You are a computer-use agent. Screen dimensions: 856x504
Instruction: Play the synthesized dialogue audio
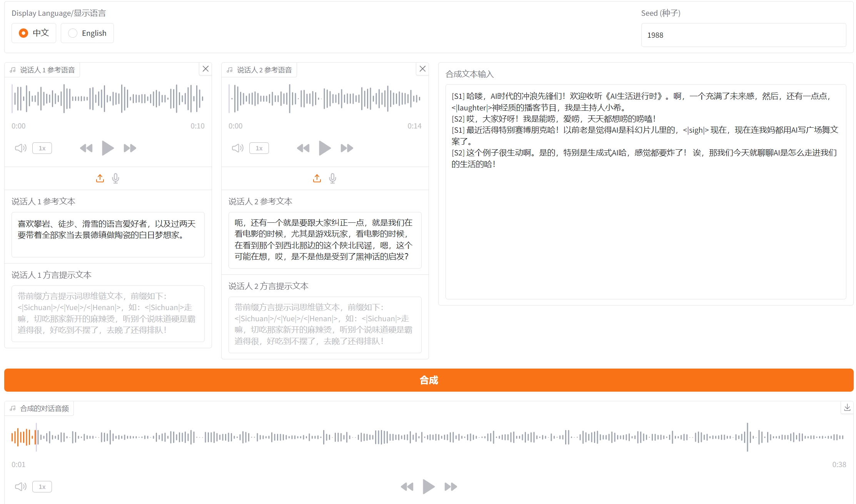(x=429, y=487)
